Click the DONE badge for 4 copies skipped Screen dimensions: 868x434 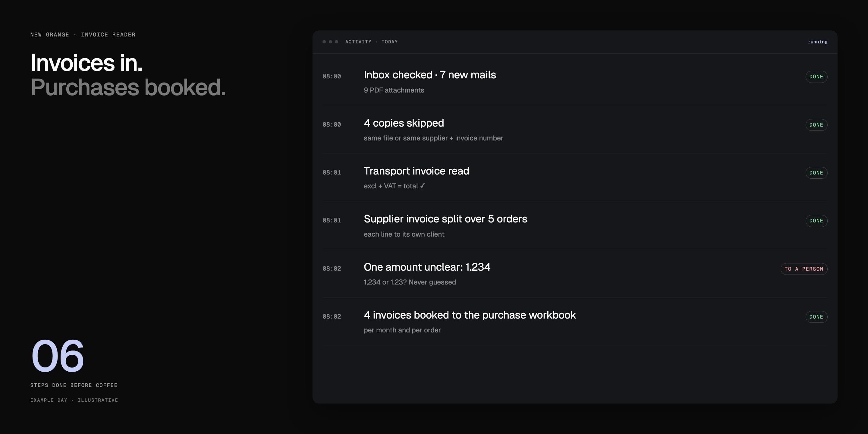click(816, 125)
